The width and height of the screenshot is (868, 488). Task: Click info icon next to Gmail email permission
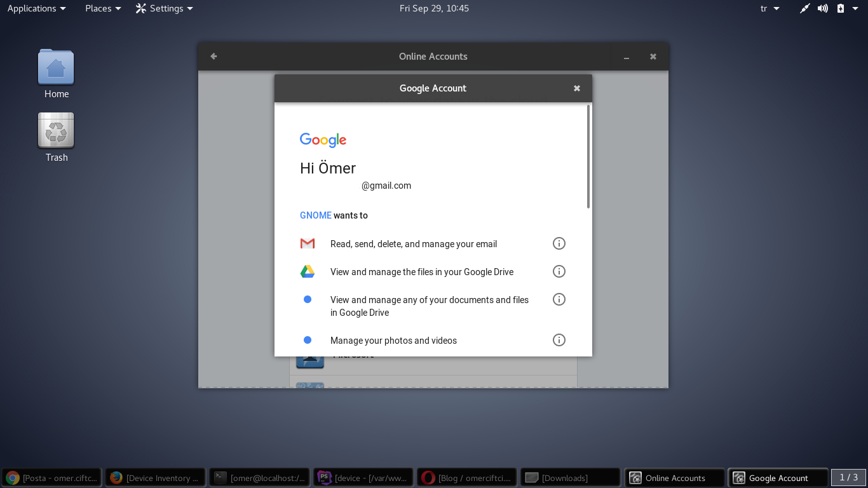click(559, 243)
